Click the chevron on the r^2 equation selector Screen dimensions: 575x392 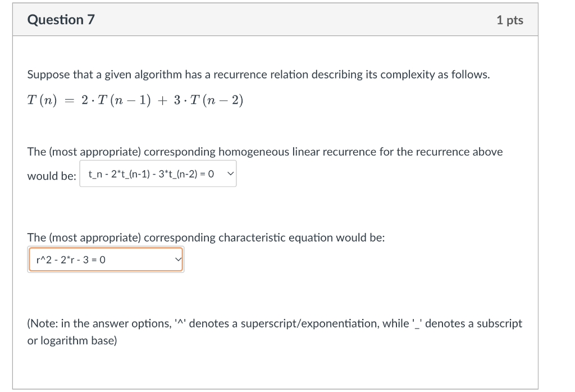pyautogui.click(x=179, y=259)
